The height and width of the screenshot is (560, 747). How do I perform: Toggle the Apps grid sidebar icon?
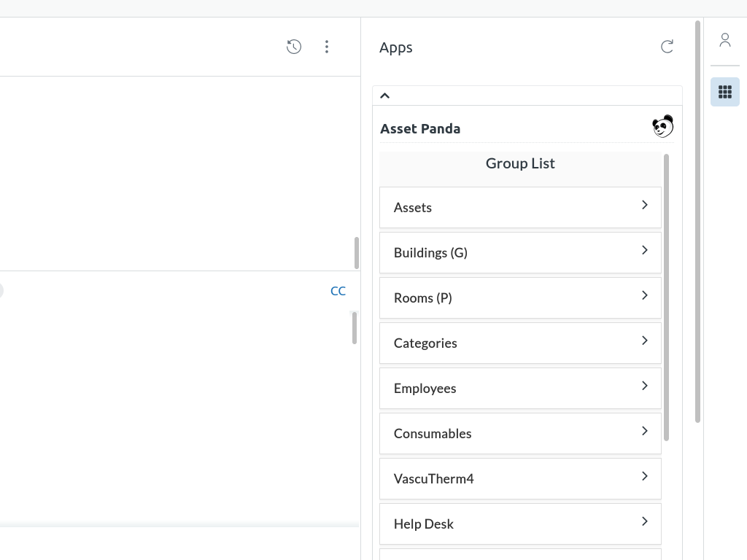pos(724,92)
